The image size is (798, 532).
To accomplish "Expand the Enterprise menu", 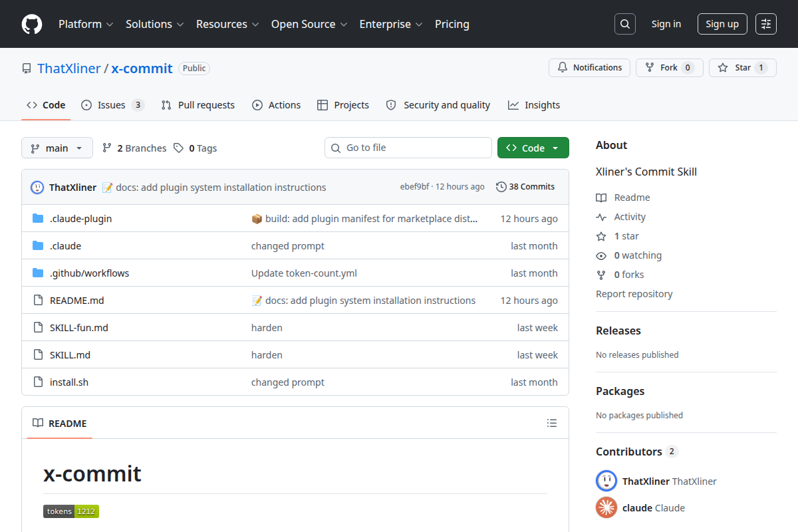I will tap(391, 24).
